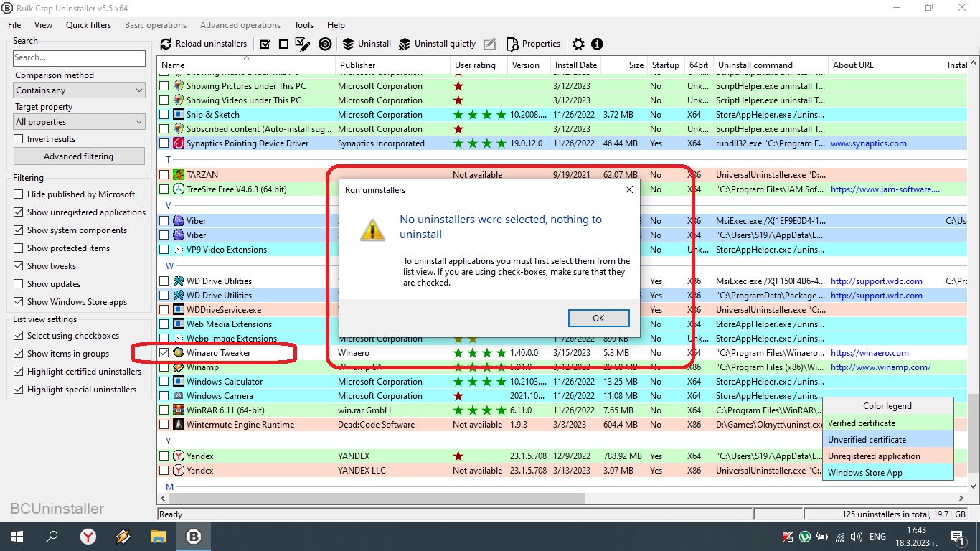Enable the Invert results checkbox

point(19,139)
